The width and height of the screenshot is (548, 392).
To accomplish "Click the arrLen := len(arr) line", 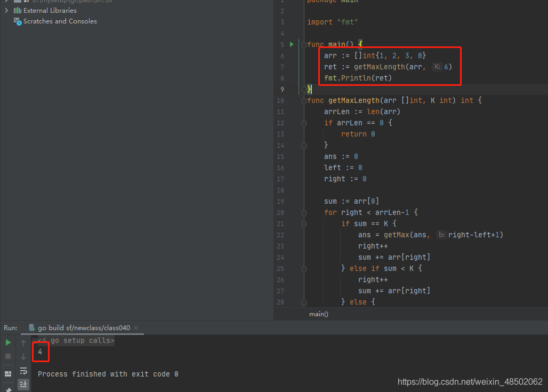I will [362, 111].
